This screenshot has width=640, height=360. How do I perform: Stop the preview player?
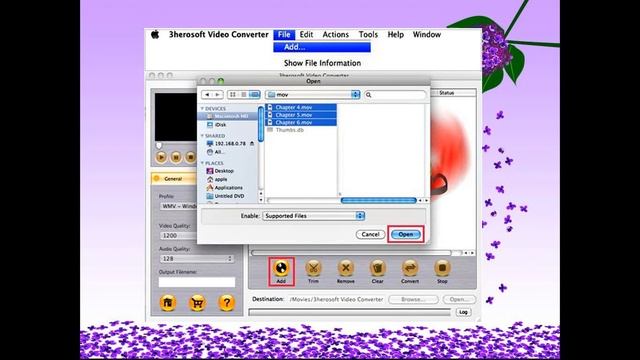click(190, 157)
